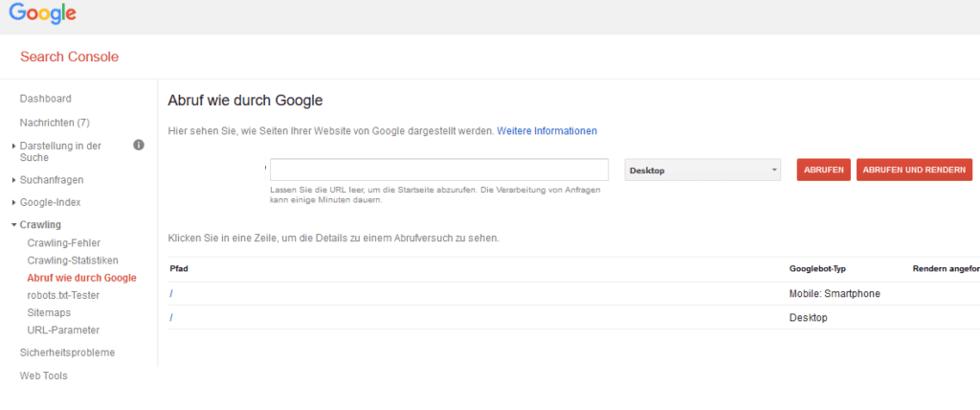Open the robots.txt-Tester

tap(63, 295)
